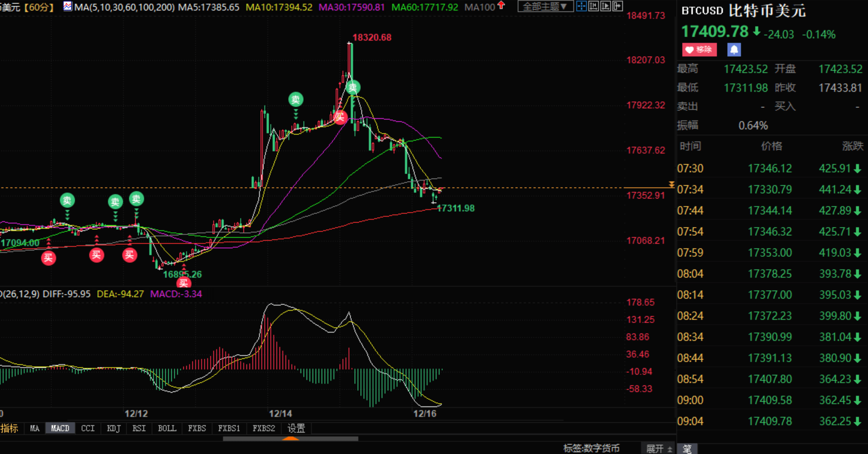868x454 pixels.
Task: Open indicator 设置 settings
Action: point(296,428)
